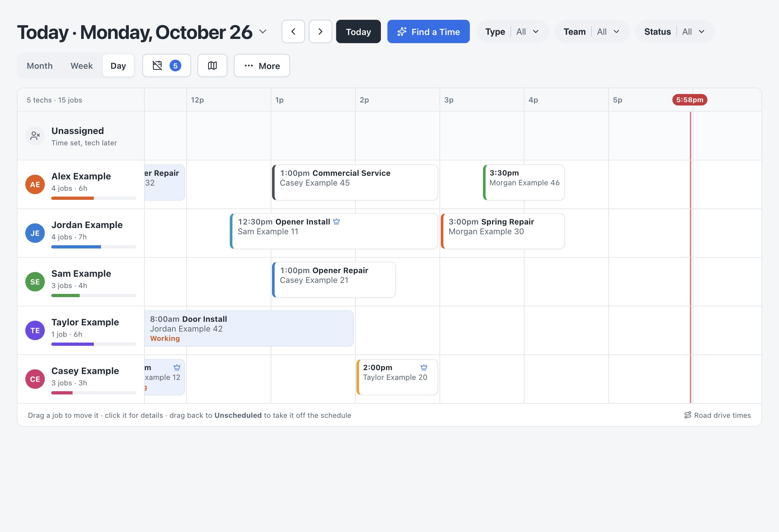Click the Today · Monday, October 26 heading
The width and height of the screenshot is (779, 532).
tap(135, 32)
